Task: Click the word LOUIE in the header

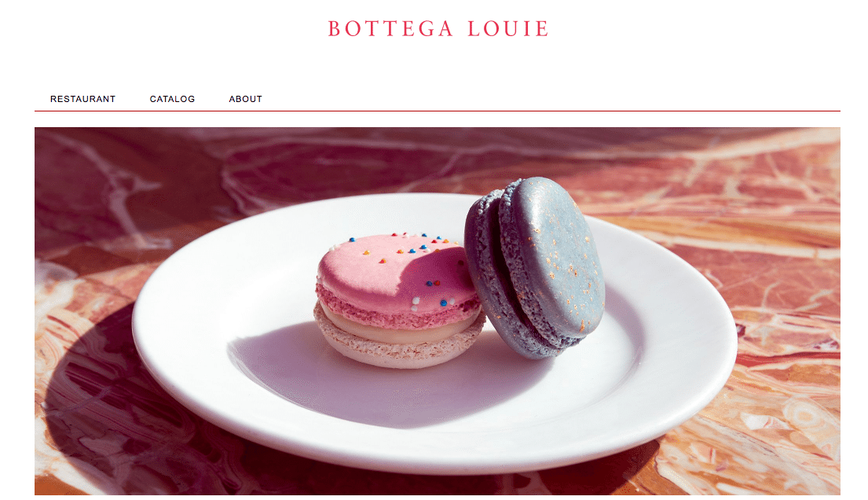Action: pyautogui.click(x=507, y=29)
